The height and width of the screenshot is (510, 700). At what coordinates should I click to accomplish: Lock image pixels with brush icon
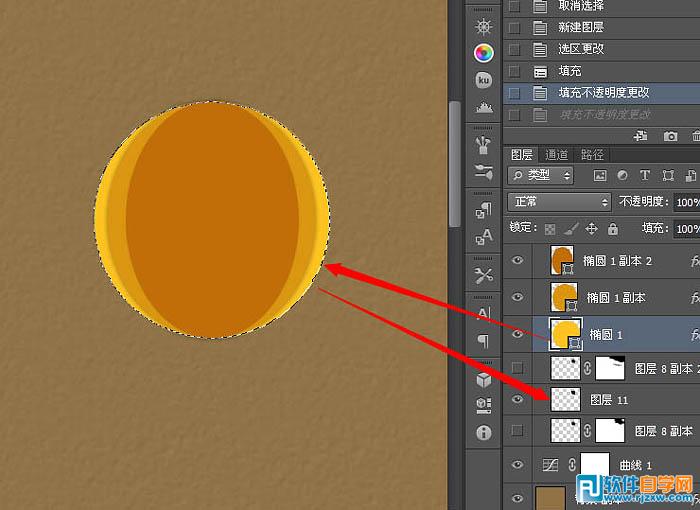[x=571, y=229]
